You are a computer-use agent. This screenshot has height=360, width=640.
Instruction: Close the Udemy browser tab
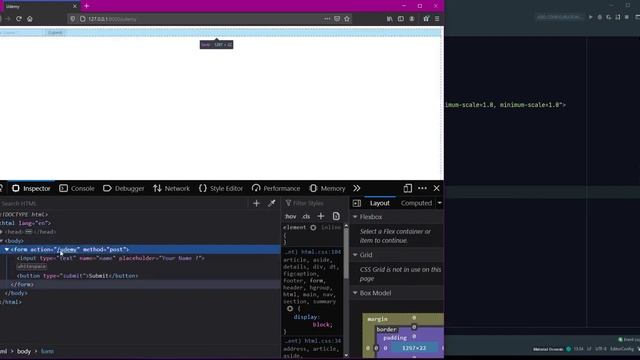tap(75, 6)
